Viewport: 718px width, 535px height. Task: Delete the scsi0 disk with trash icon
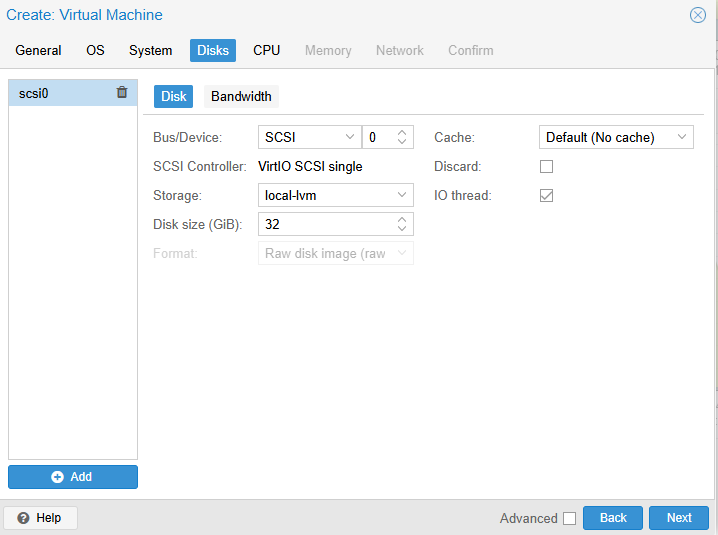(x=122, y=93)
